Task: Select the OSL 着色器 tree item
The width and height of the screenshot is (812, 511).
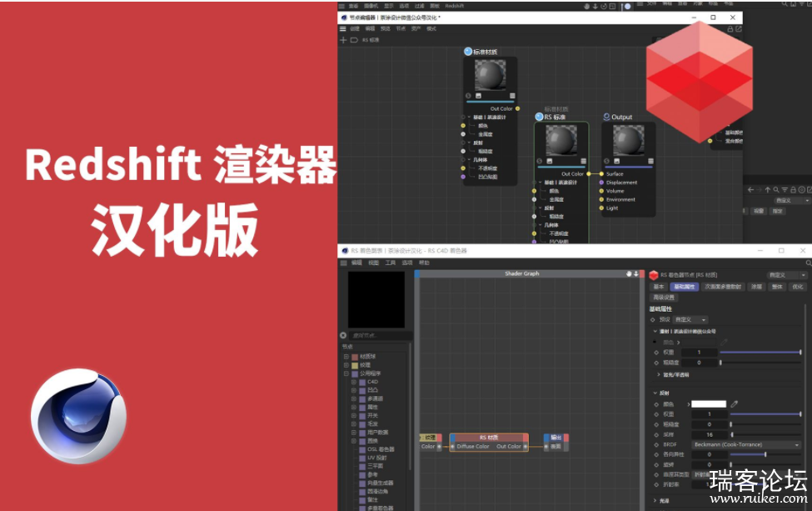Action: 381,449
